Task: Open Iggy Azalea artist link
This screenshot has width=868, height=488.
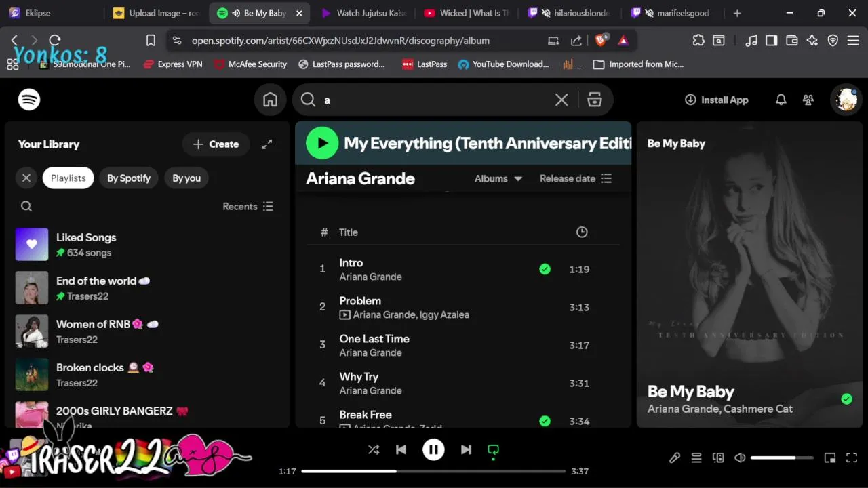Action: [x=444, y=314]
